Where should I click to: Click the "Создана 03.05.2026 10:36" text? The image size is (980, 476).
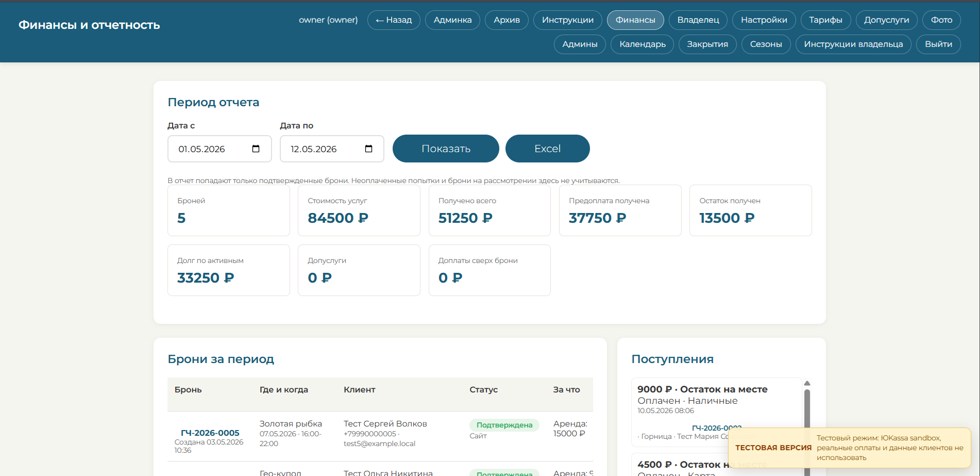click(x=209, y=447)
